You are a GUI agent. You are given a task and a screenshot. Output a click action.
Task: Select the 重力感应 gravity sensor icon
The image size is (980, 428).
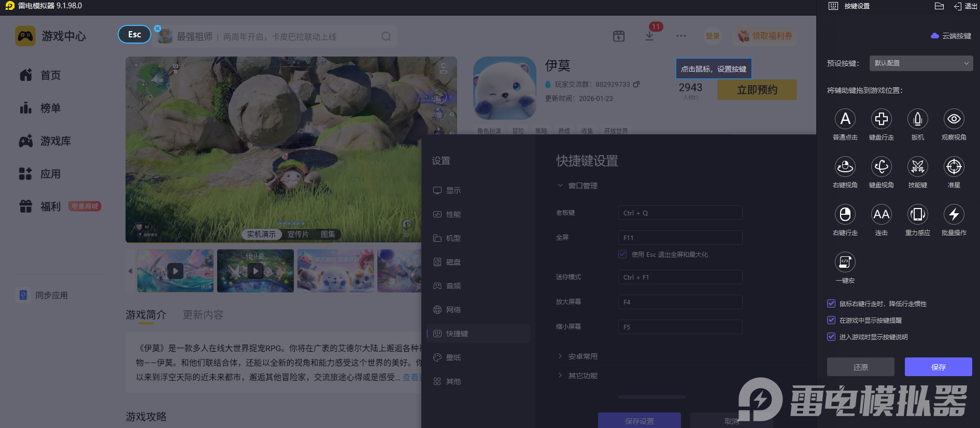point(917,215)
